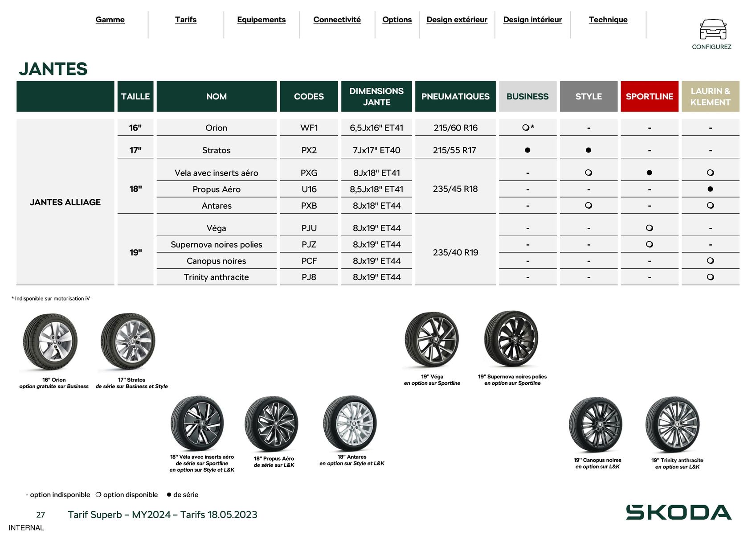The width and height of the screenshot is (756, 535).
Task: Select the 16" Orion wheel image
Action: pos(50,342)
